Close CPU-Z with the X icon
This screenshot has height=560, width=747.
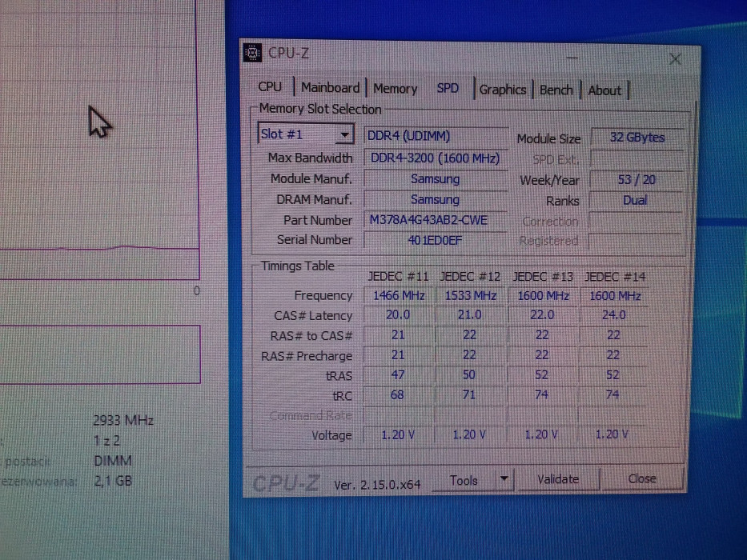coord(675,59)
